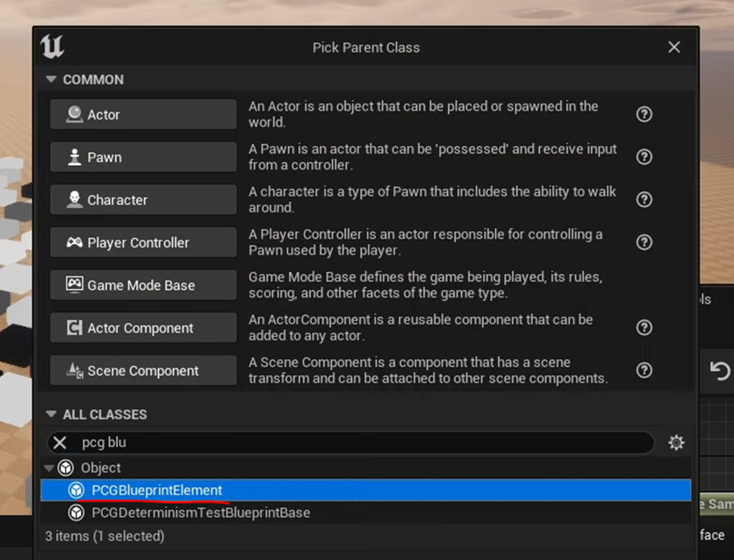This screenshot has width=734, height=560.
Task: Select PCGDeterminismTestBlueprintBase in class list
Action: pyautogui.click(x=200, y=513)
